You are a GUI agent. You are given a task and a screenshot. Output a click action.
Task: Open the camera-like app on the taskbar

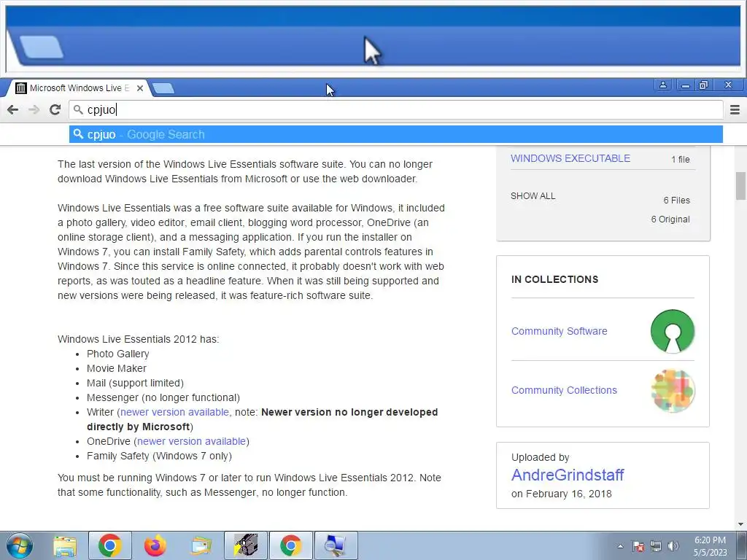pos(246,545)
